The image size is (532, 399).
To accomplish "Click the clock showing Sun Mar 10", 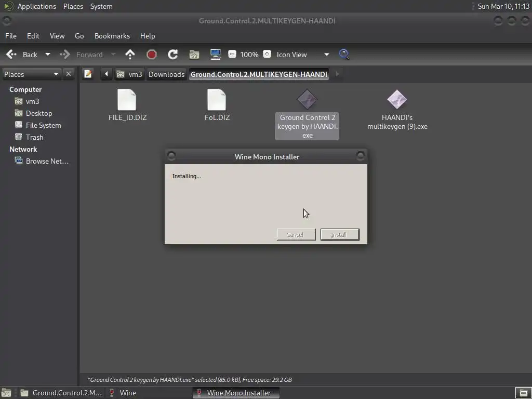I will point(503,6).
